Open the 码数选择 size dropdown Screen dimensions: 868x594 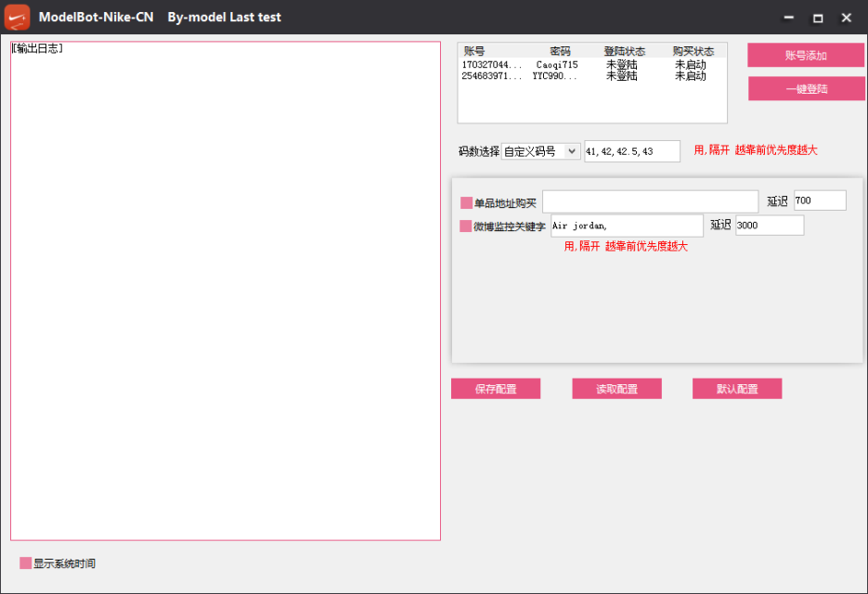click(541, 151)
